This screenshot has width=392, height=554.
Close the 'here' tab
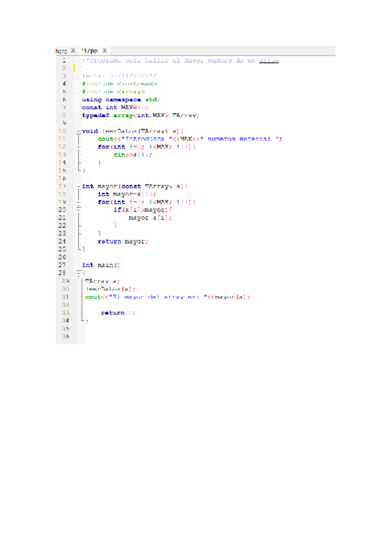tap(73, 50)
